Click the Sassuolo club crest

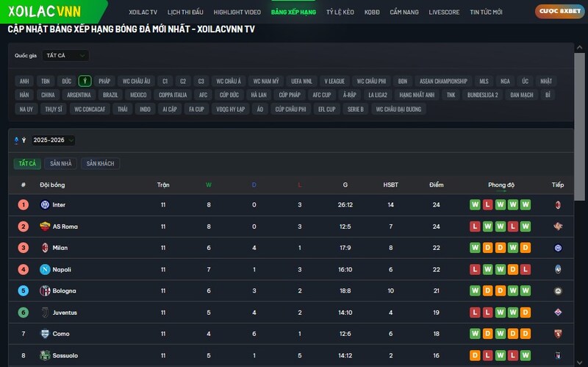[x=45, y=355]
